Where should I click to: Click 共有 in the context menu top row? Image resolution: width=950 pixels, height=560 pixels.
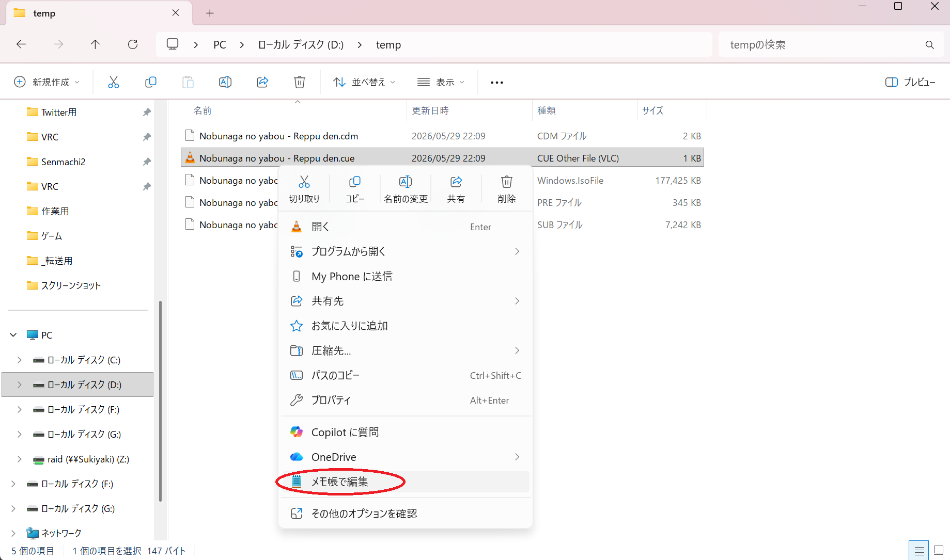(456, 189)
